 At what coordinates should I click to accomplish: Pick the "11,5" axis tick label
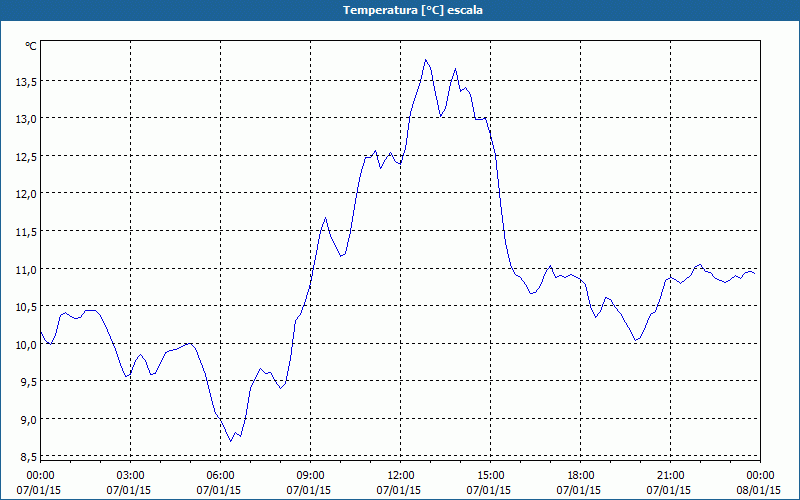tap(27, 233)
